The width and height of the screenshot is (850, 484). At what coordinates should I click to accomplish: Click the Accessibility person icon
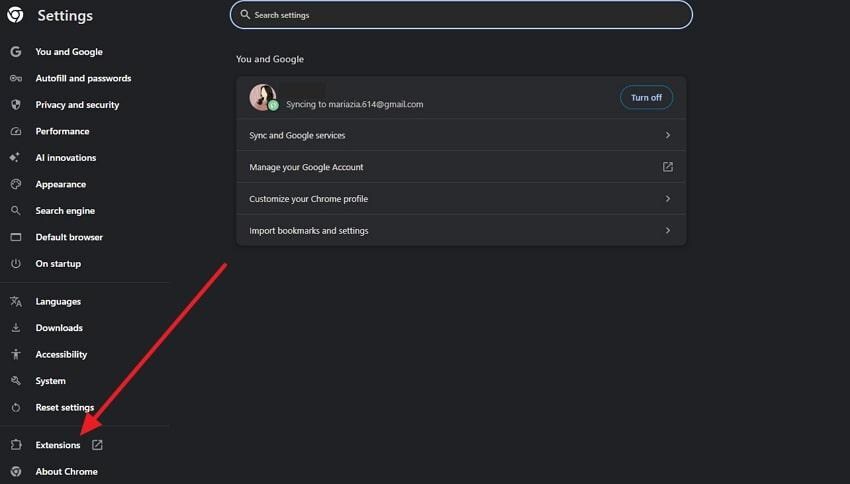[x=16, y=354]
